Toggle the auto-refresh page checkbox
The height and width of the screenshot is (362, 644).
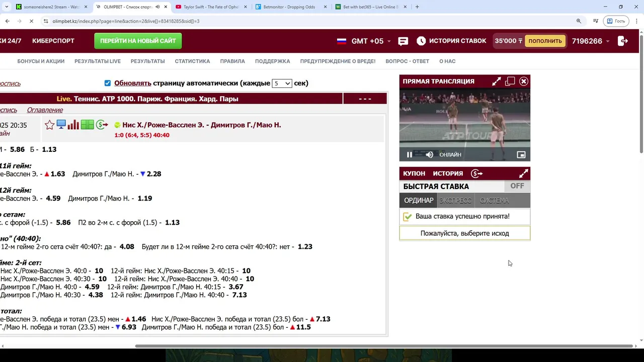[x=107, y=83]
